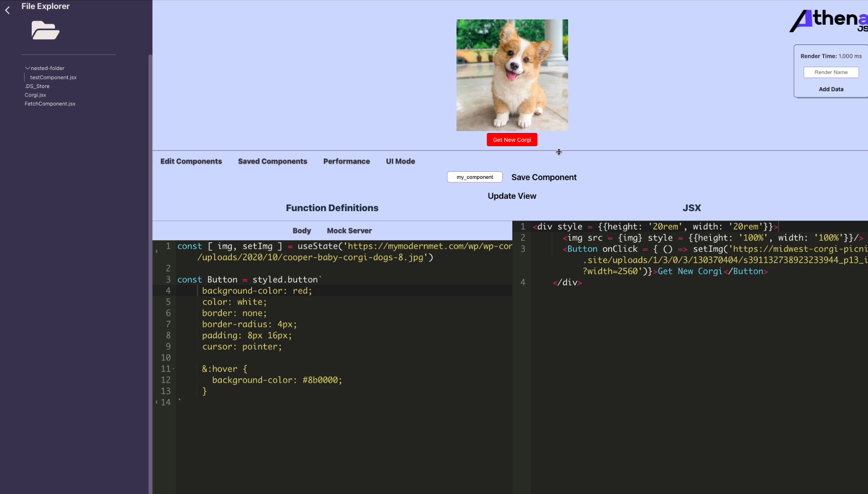Click the 'border: none;' code line
This screenshot has width=868, height=494.
234,313
